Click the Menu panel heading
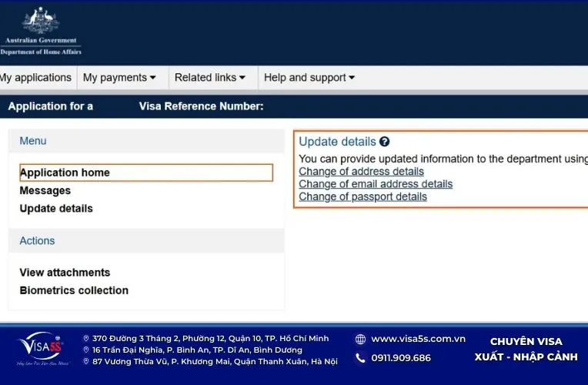Screen dimensions: 588x385 pyautogui.click(x=33, y=141)
